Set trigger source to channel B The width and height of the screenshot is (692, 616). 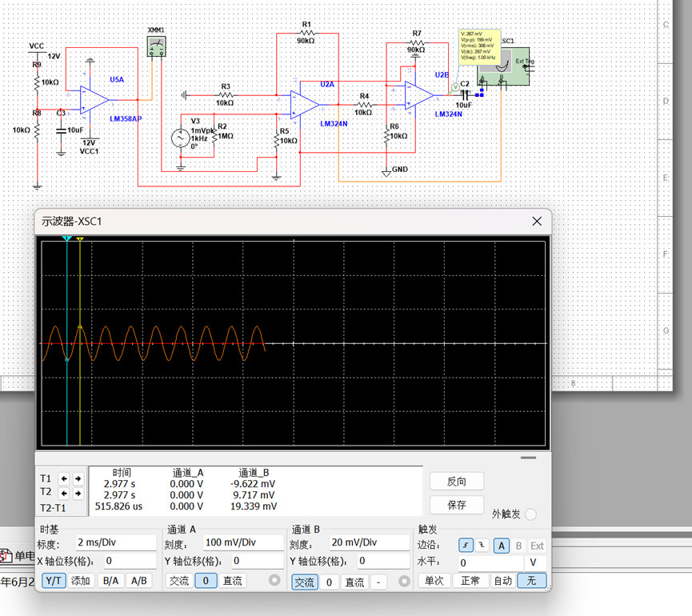518,546
